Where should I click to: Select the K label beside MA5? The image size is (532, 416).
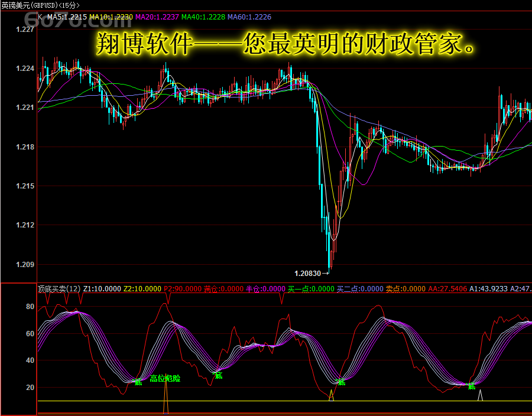click(x=40, y=17)
